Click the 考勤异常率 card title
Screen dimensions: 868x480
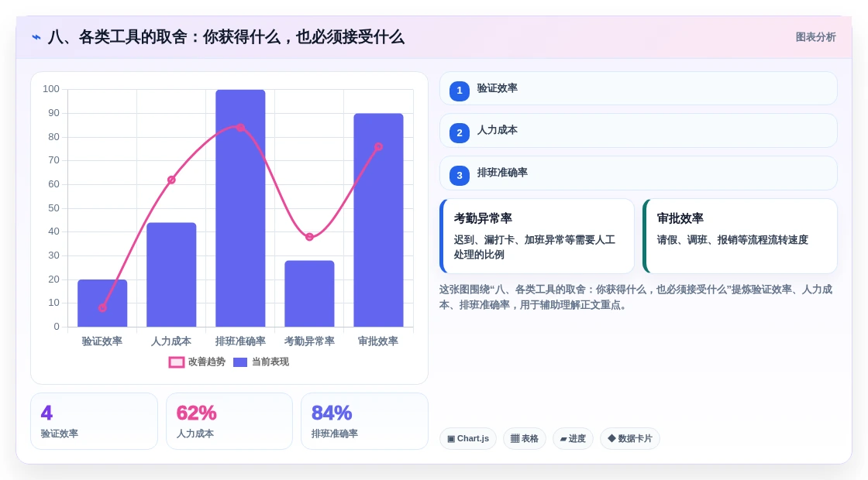point(484,218)
